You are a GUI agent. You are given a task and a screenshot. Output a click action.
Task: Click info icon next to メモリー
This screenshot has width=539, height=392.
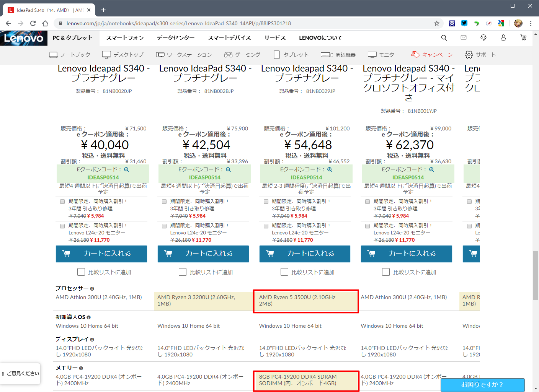click(81, 368)
